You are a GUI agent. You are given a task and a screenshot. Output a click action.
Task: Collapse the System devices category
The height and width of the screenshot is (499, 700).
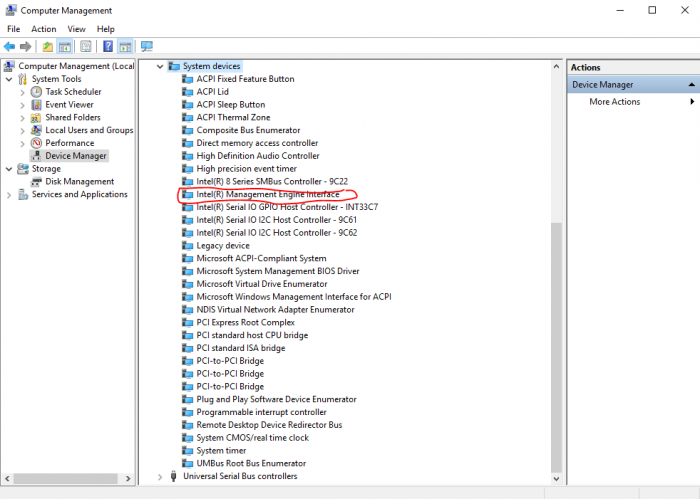[x=160, y=67]
